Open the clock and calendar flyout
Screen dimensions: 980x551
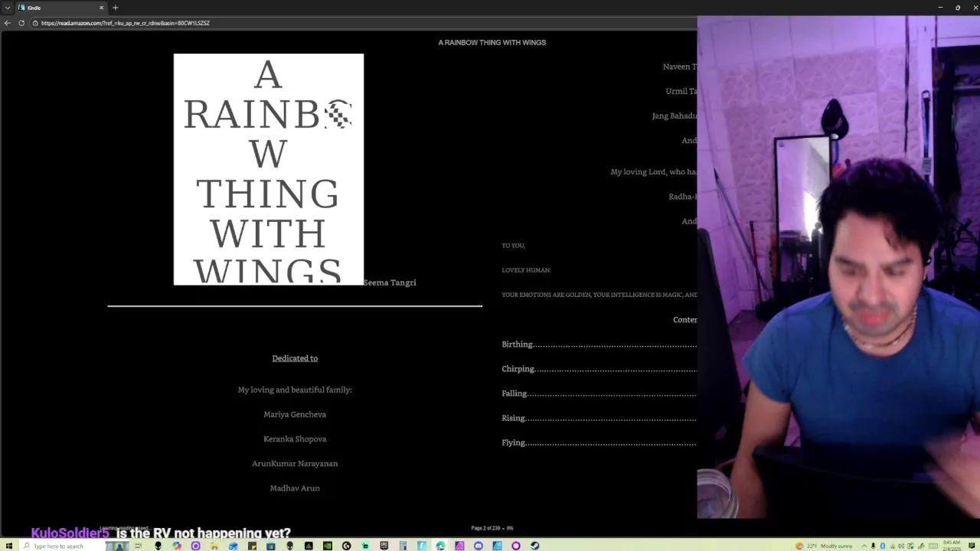click(952, 546)
